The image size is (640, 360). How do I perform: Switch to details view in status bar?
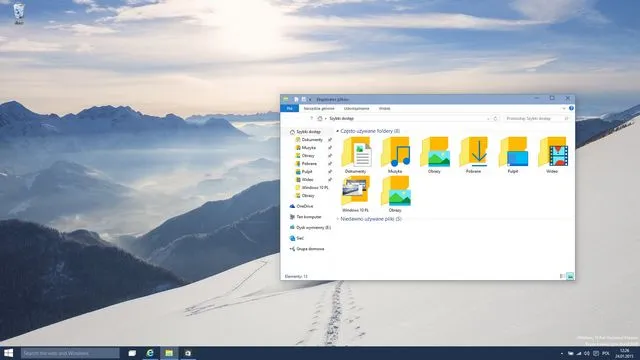pos(562,276)
